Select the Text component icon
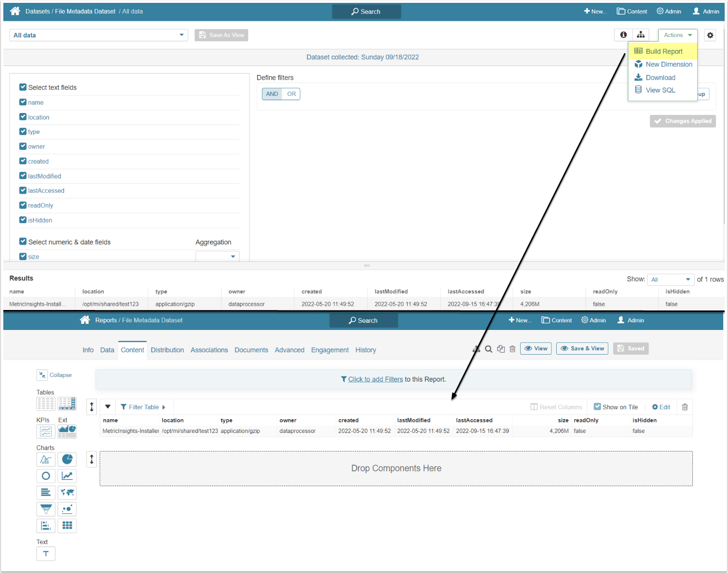Viewport: 728px width, 573px height. (46, 554)
